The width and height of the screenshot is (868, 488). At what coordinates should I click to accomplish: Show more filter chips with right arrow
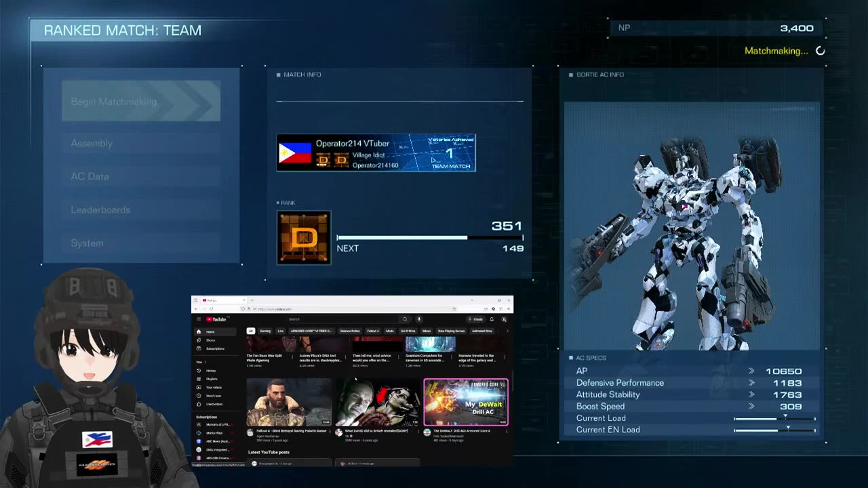click(x=508, y=331)
